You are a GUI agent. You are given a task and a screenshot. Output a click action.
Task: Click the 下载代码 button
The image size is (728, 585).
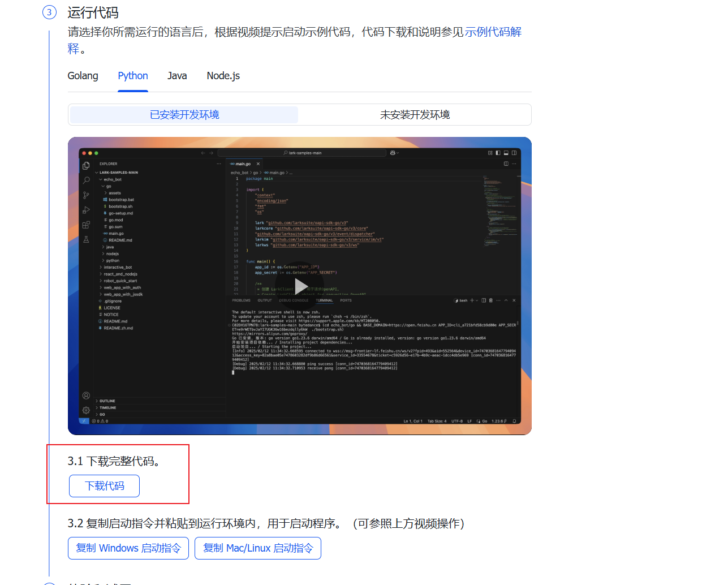point(104,486)
